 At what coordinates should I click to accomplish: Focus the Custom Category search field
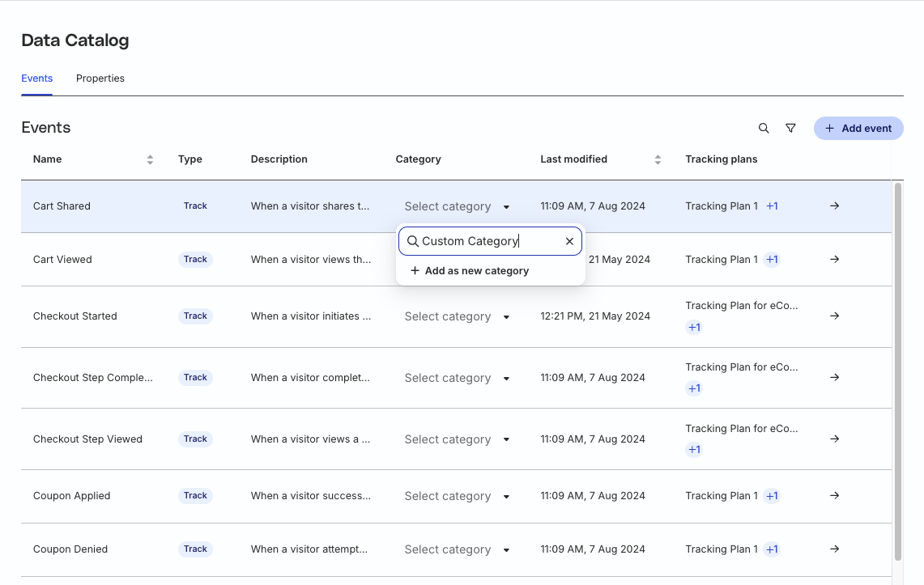pyautogui.click(x=490, y=241)
